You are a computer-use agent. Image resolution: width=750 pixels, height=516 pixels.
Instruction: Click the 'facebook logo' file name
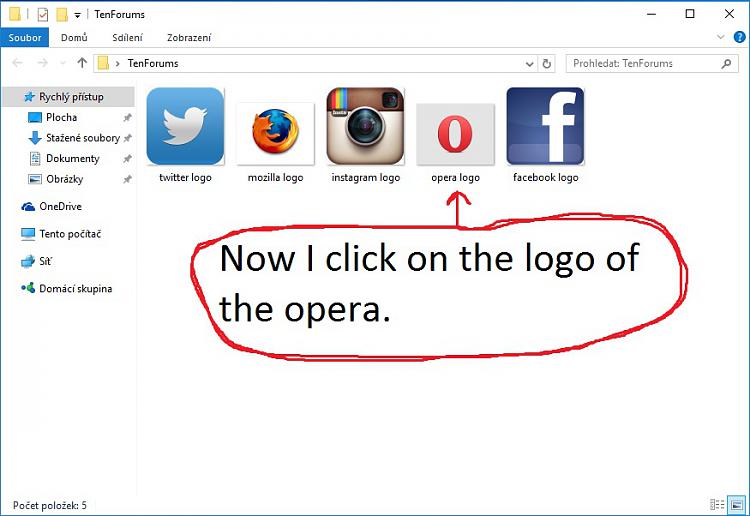coord(545,177)
